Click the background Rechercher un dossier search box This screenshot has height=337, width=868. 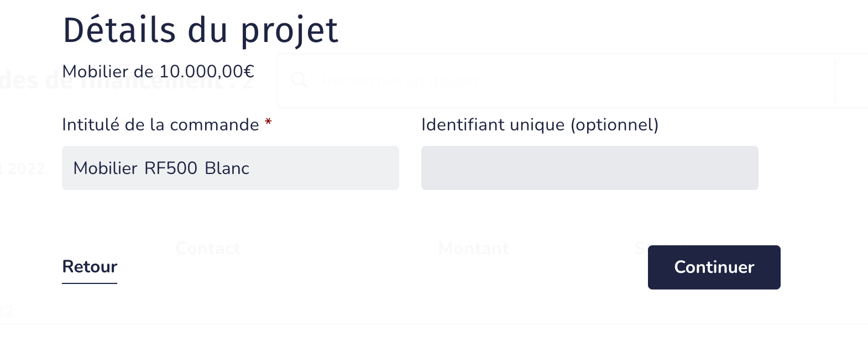(553, 81)
